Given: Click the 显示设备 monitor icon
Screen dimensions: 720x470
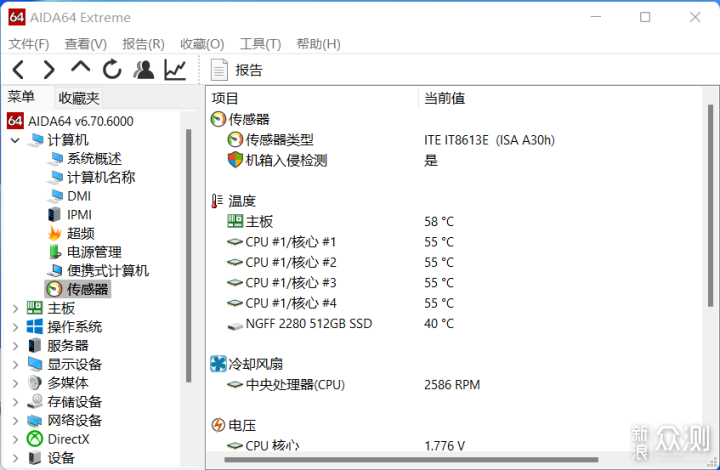Looking at the screenshot, I should tap(34, 364).
